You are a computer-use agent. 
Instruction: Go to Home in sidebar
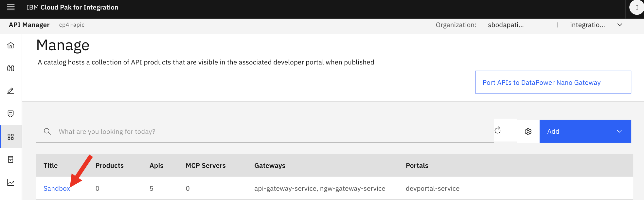tap(11, 45)
